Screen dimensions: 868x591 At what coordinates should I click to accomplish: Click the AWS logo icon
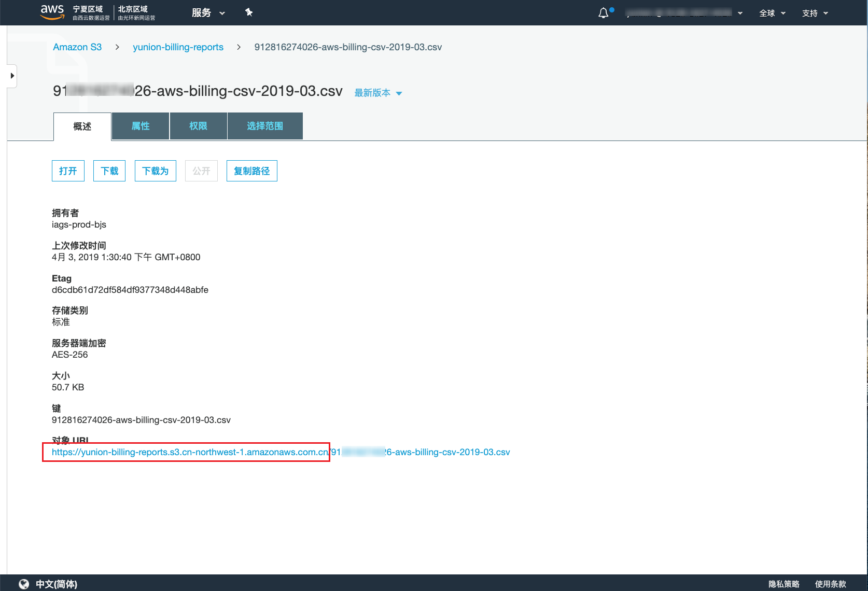[x=52, y=12]
